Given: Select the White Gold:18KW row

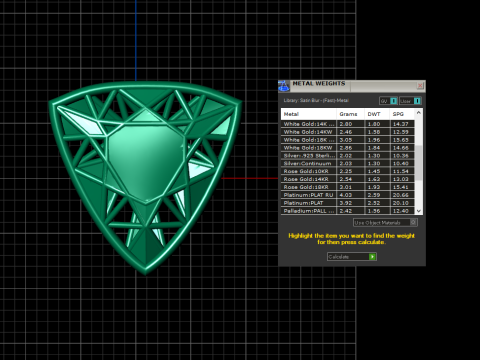Looking at the screenshot, I should tap(348, 148).
